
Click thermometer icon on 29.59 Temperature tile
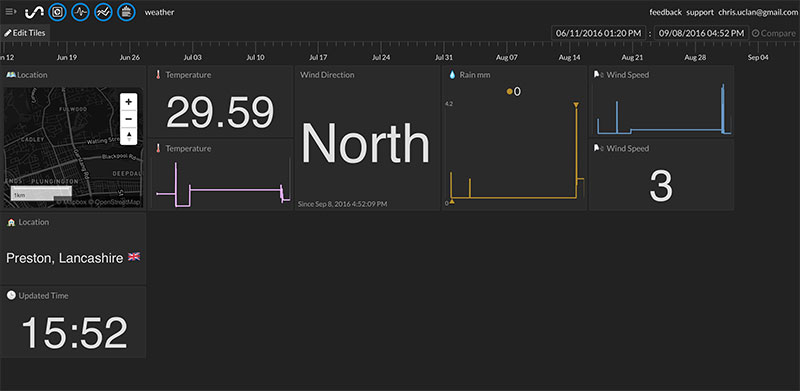point(158,75)
